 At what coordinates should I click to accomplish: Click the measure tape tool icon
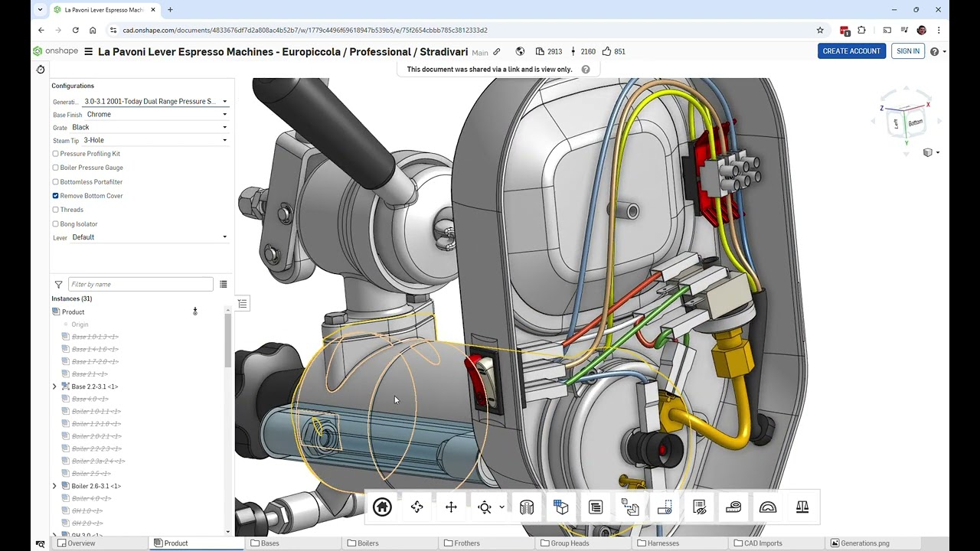coord(733,507)
